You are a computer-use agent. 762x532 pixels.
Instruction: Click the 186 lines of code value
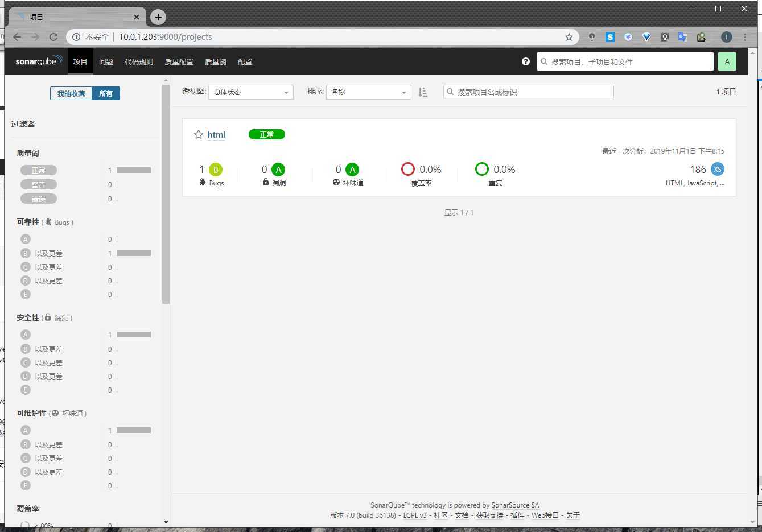[x=698, y=170]
